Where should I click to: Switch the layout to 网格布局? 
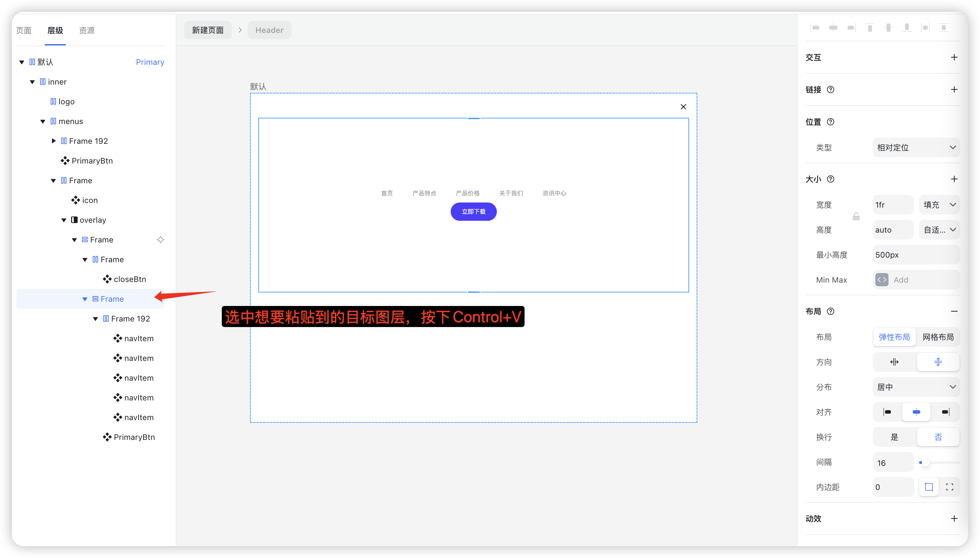click(x=938, y=337)
